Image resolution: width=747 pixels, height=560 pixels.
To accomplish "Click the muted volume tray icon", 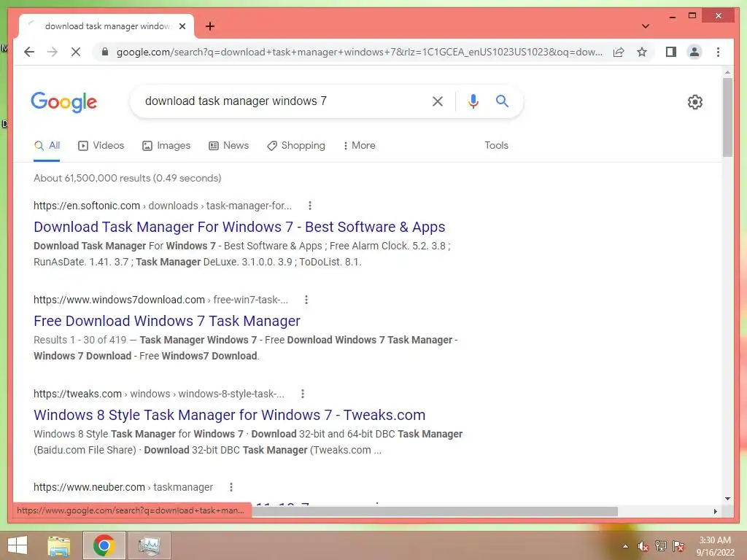I will click(643, 546).
